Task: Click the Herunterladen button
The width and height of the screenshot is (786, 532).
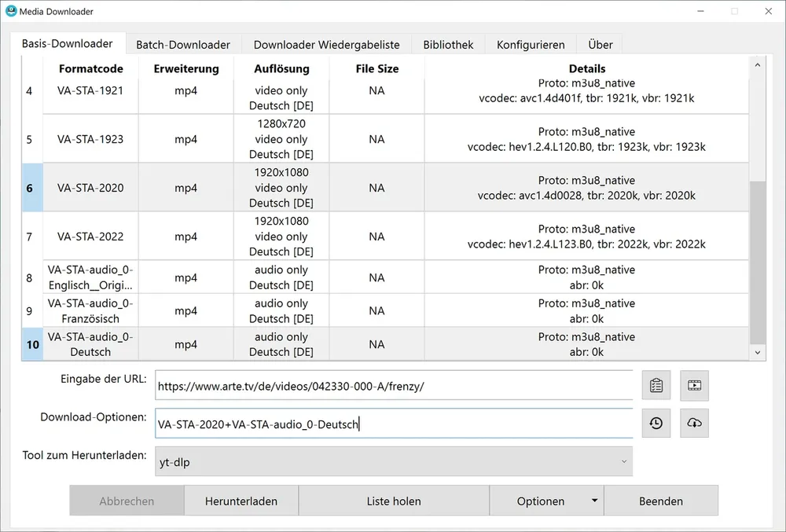Action: (241, 501)
